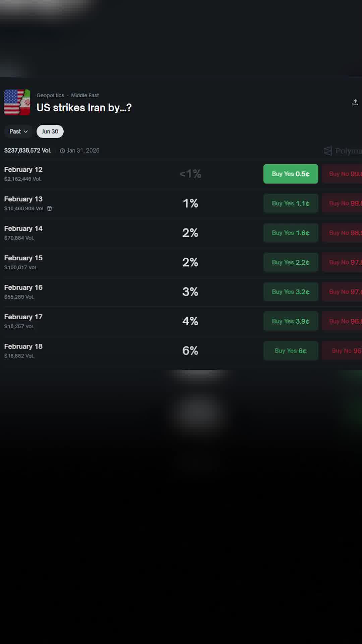Viewport: 362px width, 644px height.
Task: Click the Polymarket logo watermark
Action: coord(343,151)
